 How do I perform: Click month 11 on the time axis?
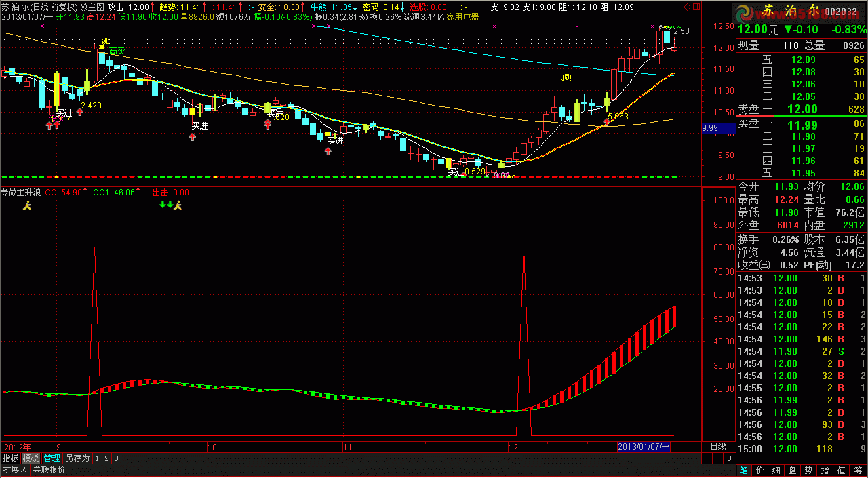pos(347,447)
